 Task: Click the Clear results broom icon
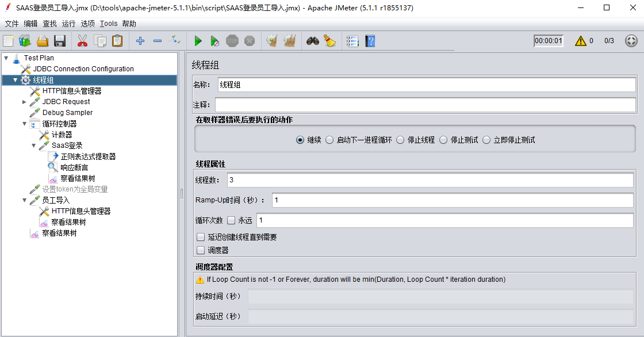click(271, 41)
